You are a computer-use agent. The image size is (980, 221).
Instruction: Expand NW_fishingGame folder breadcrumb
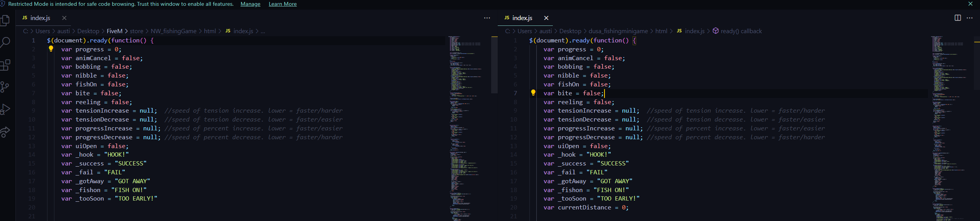[x=173, y=31]
